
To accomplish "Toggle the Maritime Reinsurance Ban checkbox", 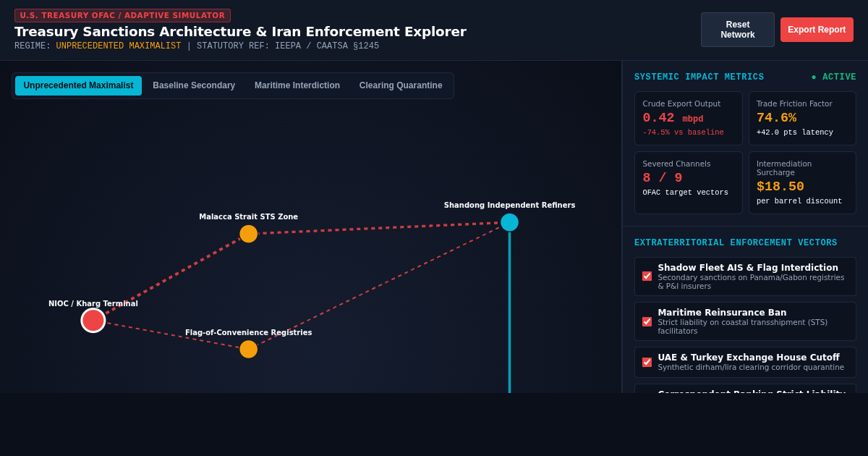I will [x=647, y=321].
